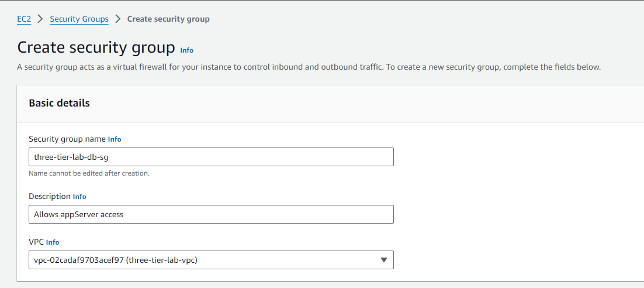Click the Basic details section header
This screenshot has width=644, height=288.
point(59,103)
